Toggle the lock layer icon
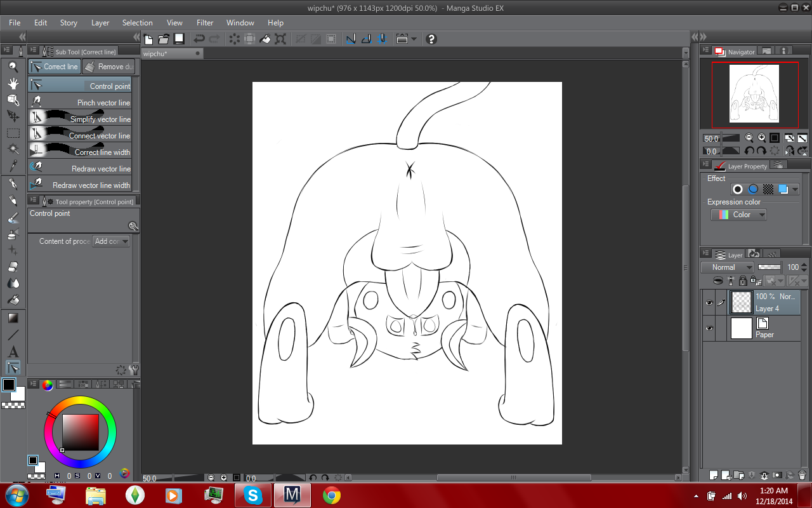The image size is (812, 508). click(742, 280)
